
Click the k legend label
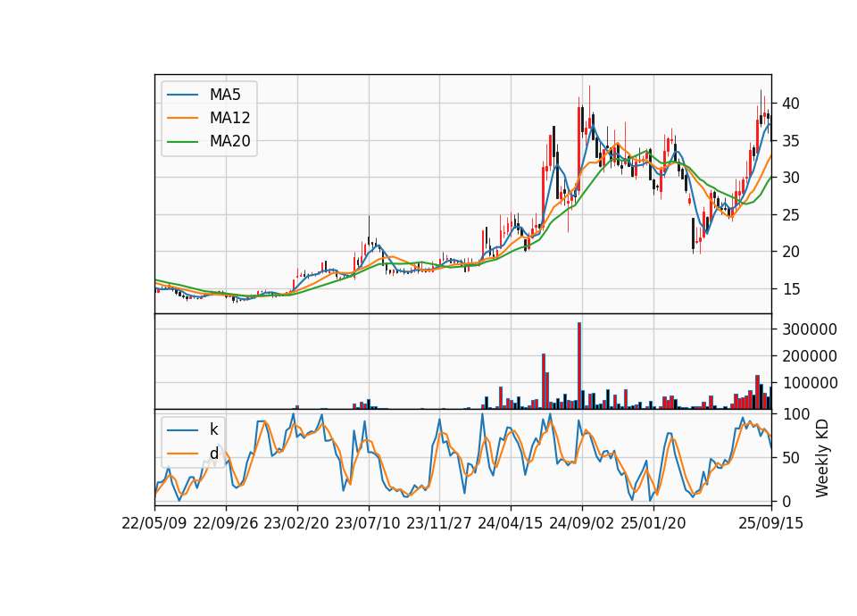click(x=213, y=429)
